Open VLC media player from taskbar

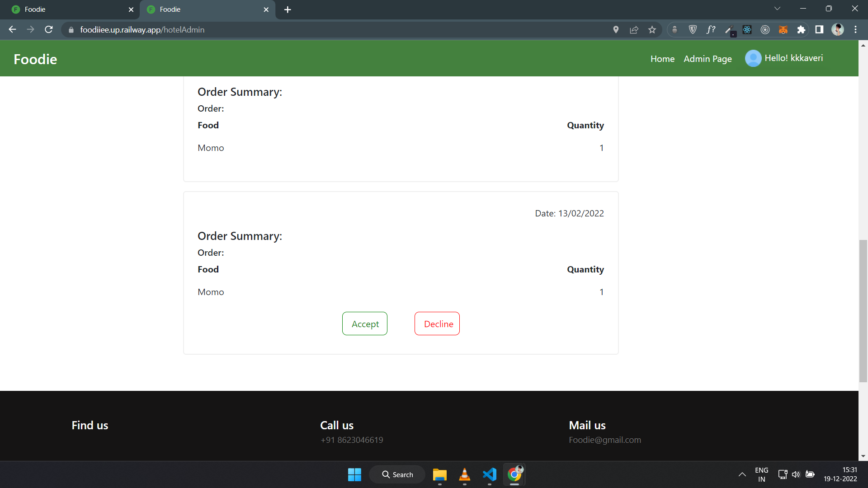464,474
